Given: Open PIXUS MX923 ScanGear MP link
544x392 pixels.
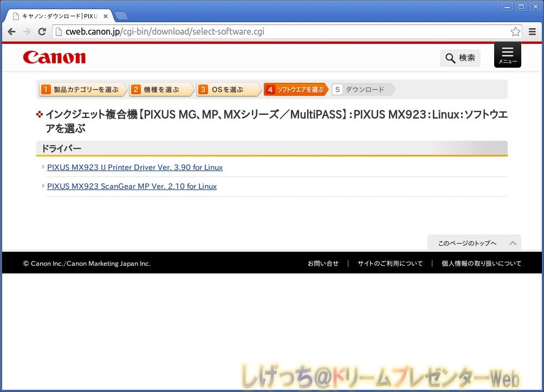Looking at the screenshot, I should tap(132, 186).
